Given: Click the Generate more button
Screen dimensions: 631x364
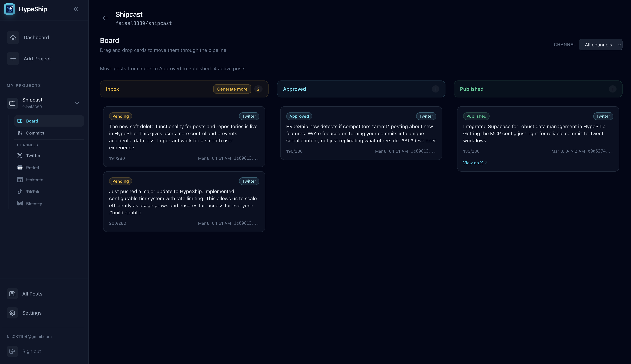Looking at the screenshot, I should [x=232, y=89].
